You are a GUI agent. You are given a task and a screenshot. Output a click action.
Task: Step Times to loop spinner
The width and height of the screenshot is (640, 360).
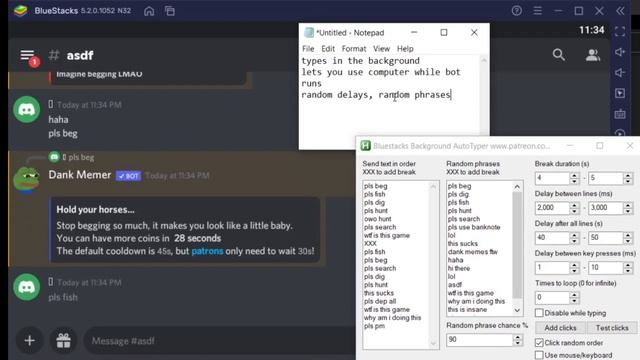coord(574,298)
